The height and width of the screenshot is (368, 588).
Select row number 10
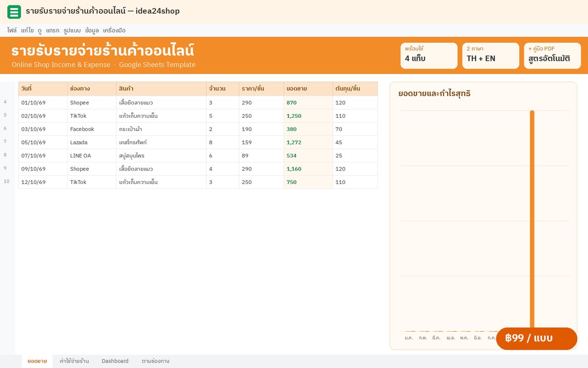click(x=6, y=182)
